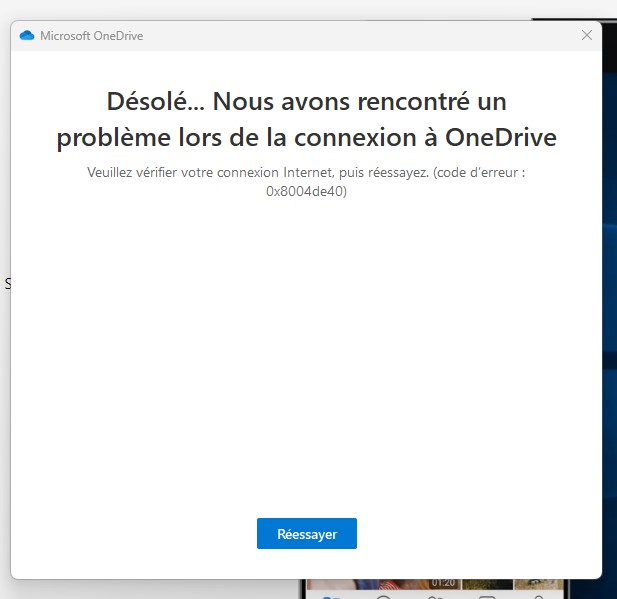Click the "Microsoft OneDrive" window title

click(92, 36)
